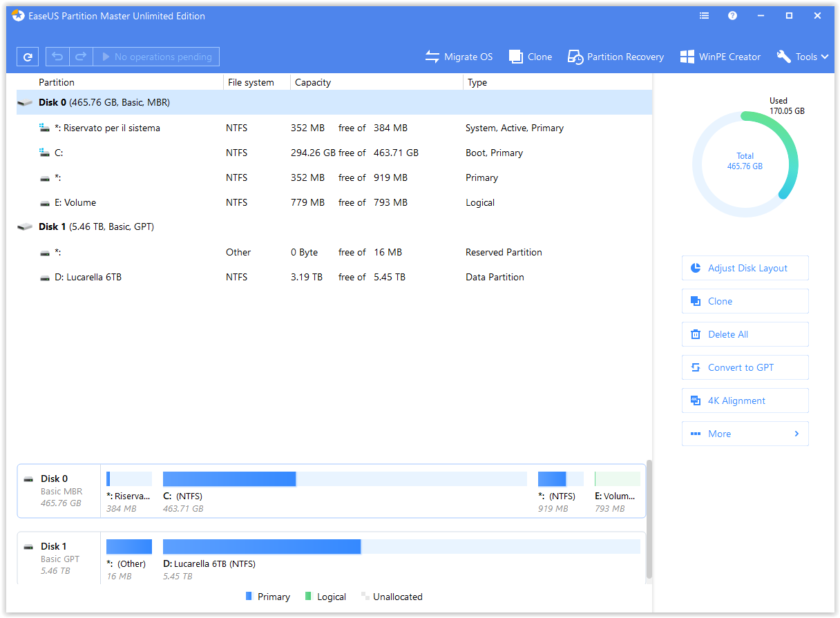840x618 pixels.
Task: Click the Clone toolbar item
Action: (x=531, y=57)
